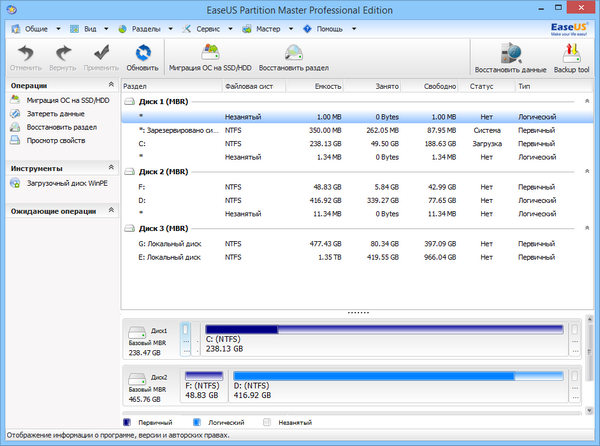Select the Зарезервировано системой partition row
The image size is (600, 446).
tap(357, 130)
